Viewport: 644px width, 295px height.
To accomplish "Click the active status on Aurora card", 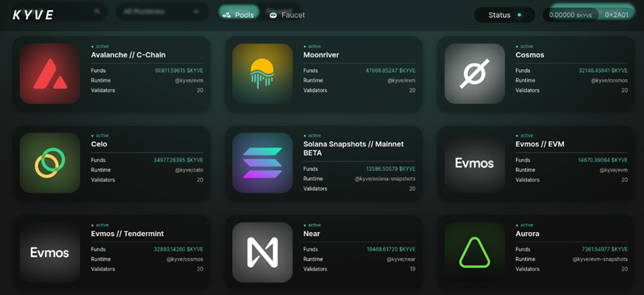I will coord(525,225).
